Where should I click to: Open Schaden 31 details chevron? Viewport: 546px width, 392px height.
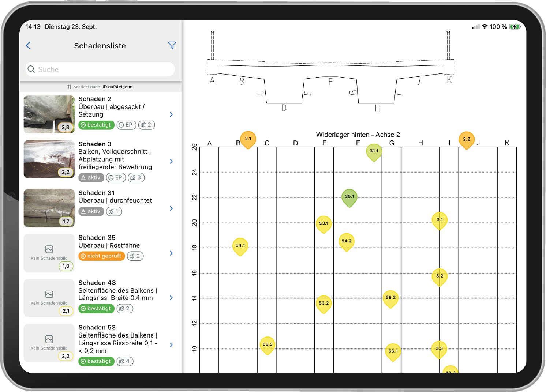point(171,208)
